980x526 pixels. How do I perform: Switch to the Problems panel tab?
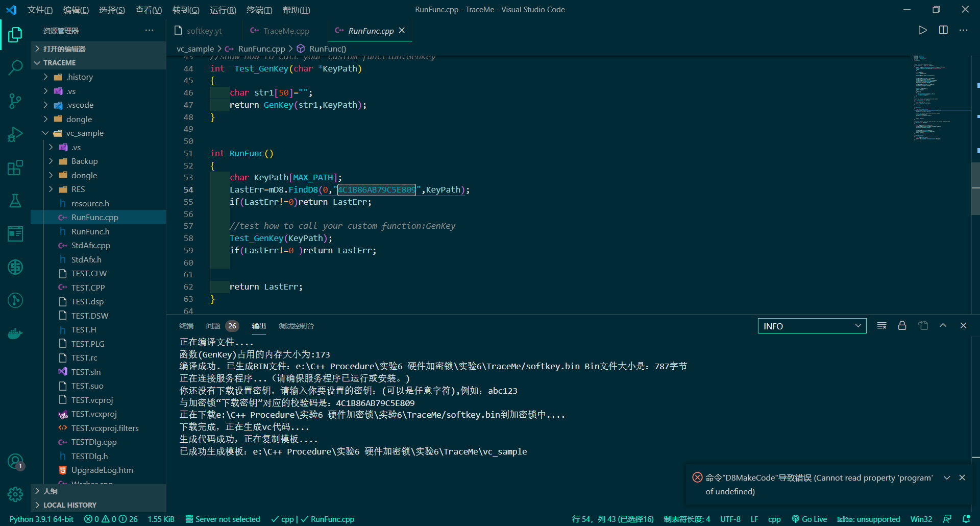[x=222, y=326]
